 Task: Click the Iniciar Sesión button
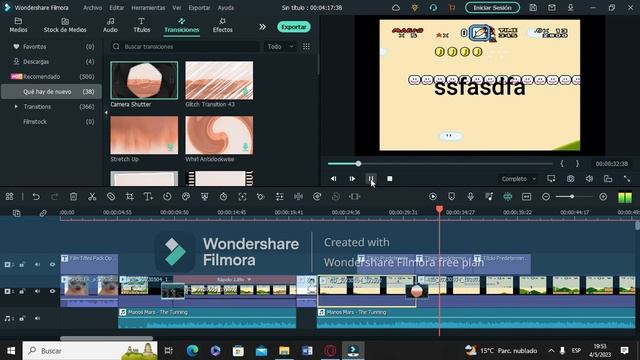[492, 7]
